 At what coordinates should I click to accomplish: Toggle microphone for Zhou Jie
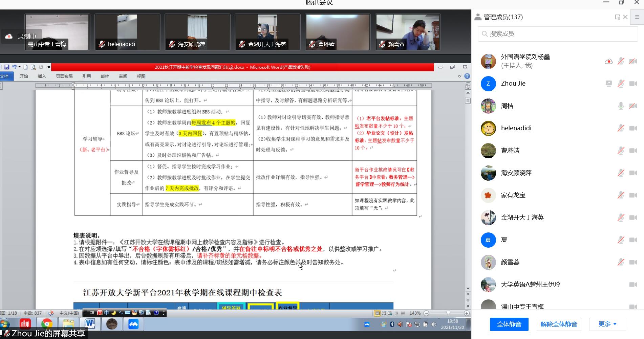[621, 84]
